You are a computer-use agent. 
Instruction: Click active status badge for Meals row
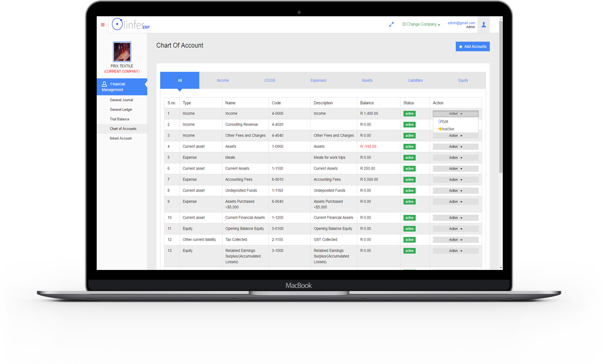[409, 158]
